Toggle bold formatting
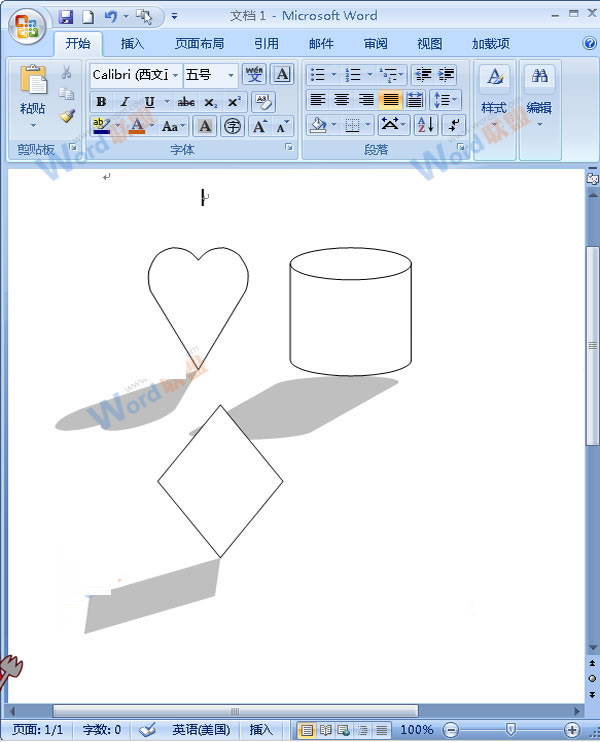This screenshot has width=600, height=742. point(101,102)
